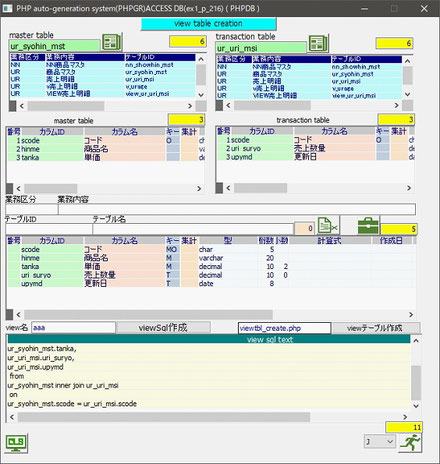Click the viewtbl_create.php field

(x=284, y=328)
